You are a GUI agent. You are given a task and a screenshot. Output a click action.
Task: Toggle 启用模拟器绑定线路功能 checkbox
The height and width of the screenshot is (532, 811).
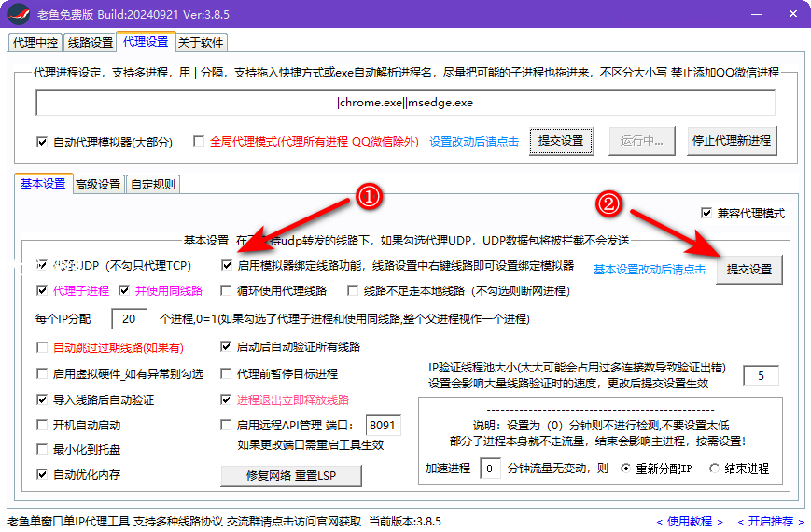click(228, 265)
